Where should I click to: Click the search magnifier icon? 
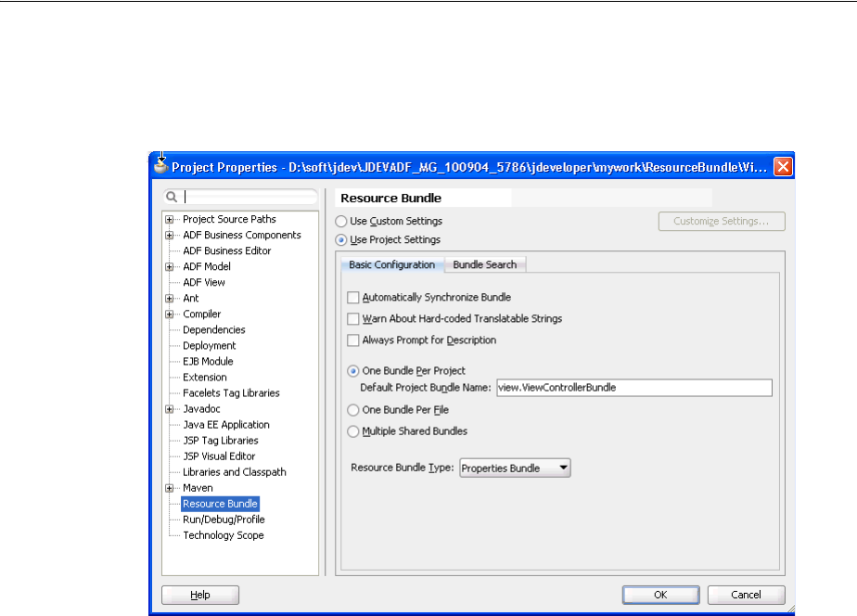pyautogui.click(x=172, y=197)
